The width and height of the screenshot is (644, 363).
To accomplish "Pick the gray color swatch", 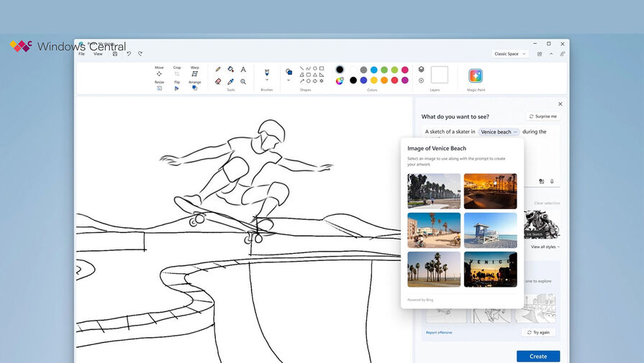I will pyautogui.click(x=363, y=70).
